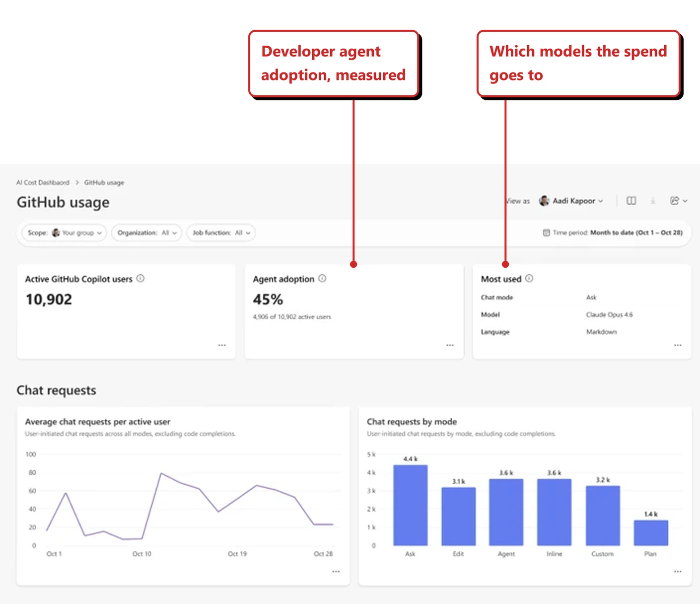Click the 10,902 active users value

click(49, 300)
